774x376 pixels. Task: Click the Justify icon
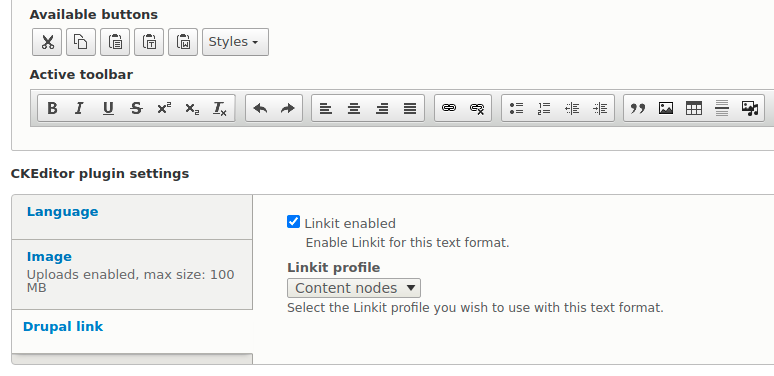410,108
